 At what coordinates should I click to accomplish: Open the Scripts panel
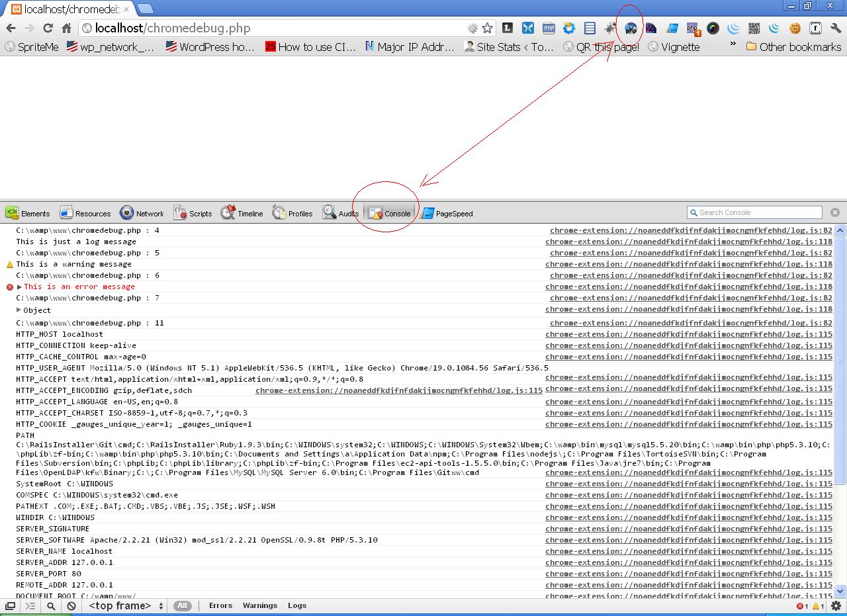(x=193, y=213)
